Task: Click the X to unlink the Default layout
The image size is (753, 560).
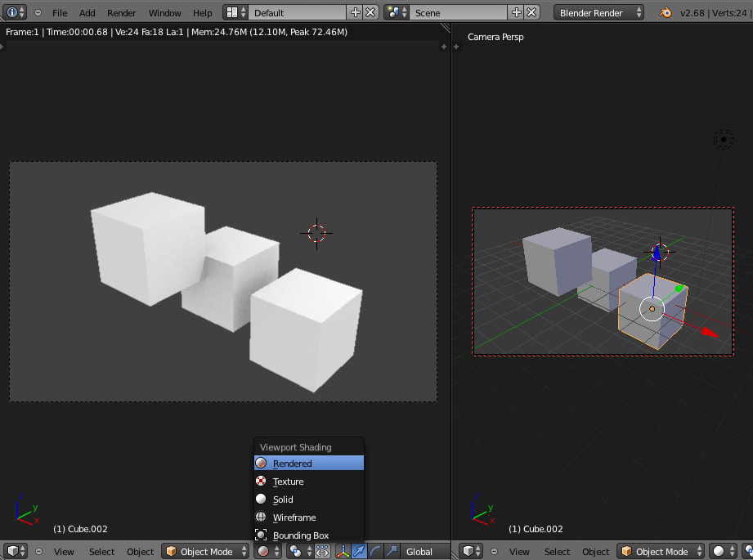Action: 370,12
